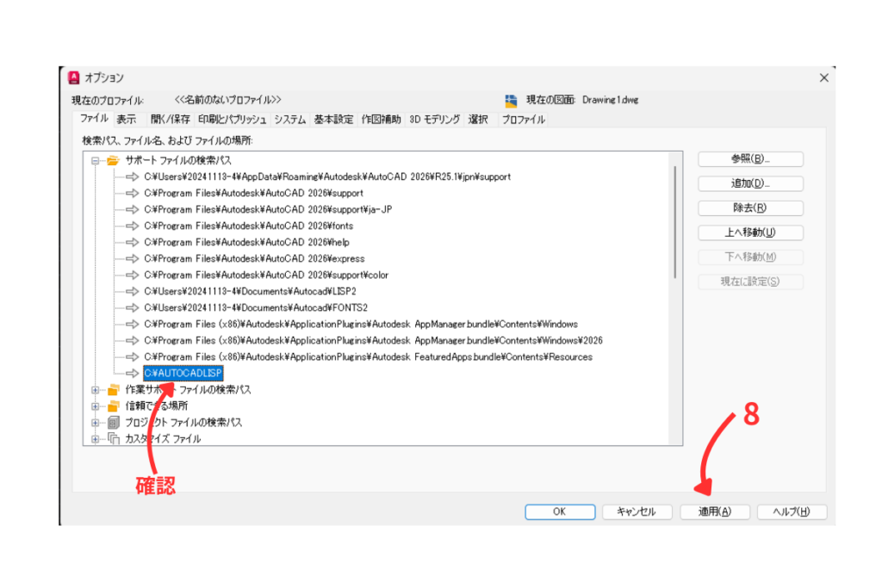
Task: Click the arrow icon beside C:¥AUTOCADLISP
Action: 132,374
